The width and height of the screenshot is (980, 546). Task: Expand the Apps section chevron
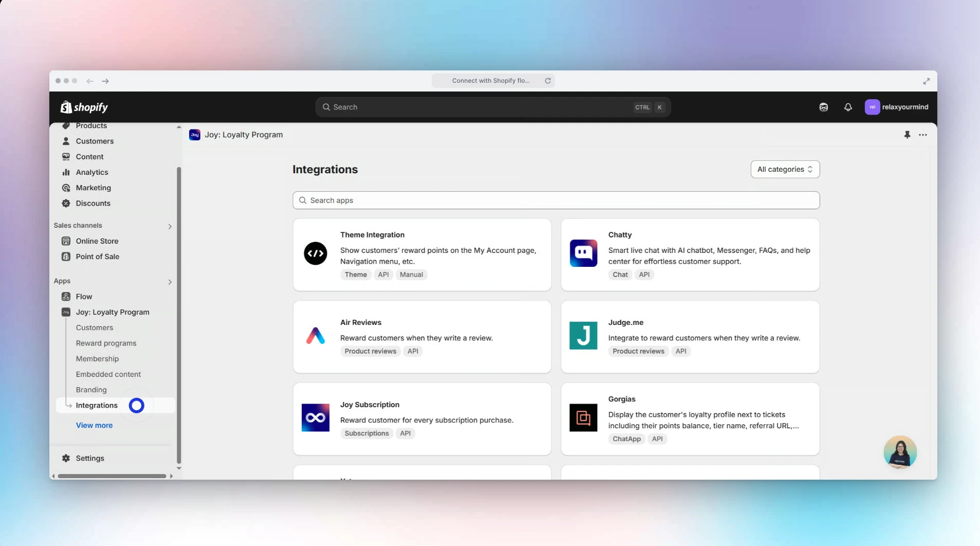pyautogui.click(x=170, y=282)
